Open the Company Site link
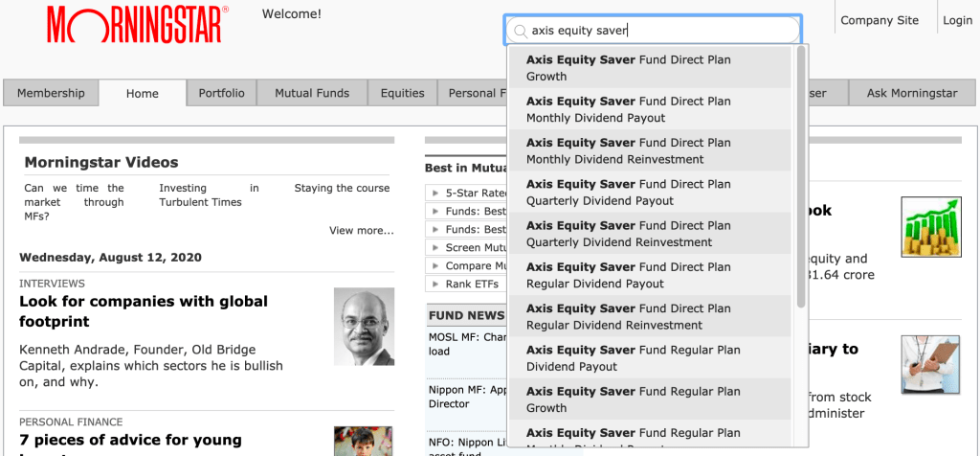 [x=880, y=20]
